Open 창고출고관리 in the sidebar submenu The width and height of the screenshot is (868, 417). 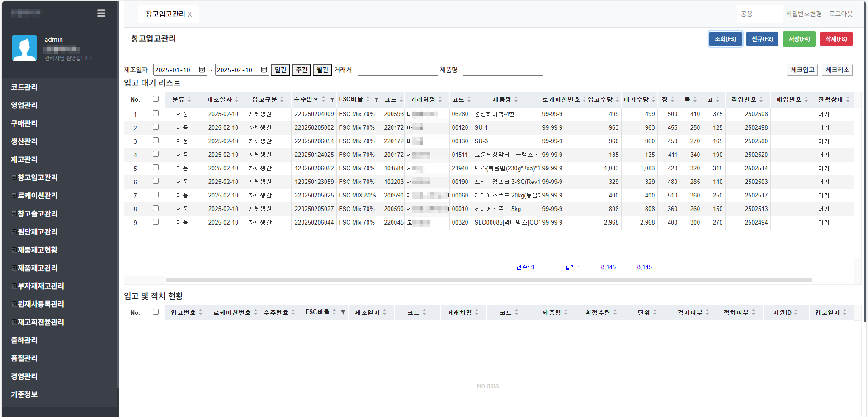click(37, 214)
